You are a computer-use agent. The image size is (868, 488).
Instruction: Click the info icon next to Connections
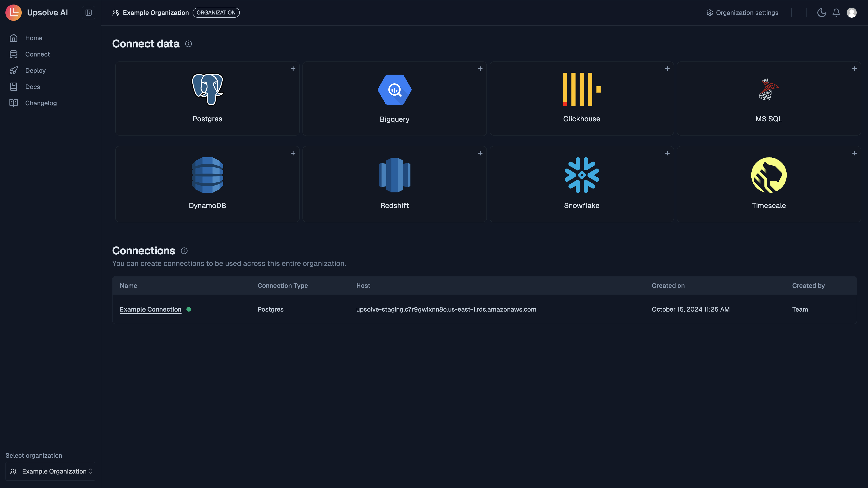[184, 251]
